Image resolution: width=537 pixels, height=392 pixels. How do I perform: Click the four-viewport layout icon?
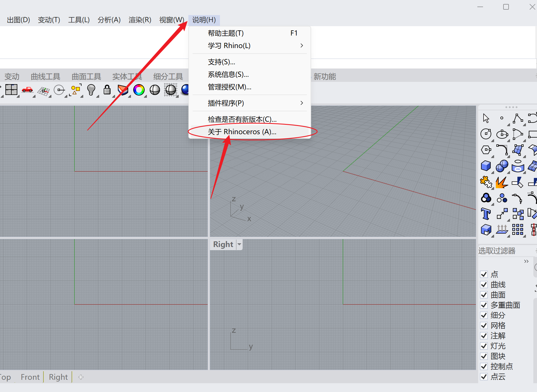click(x=11, y=90)
